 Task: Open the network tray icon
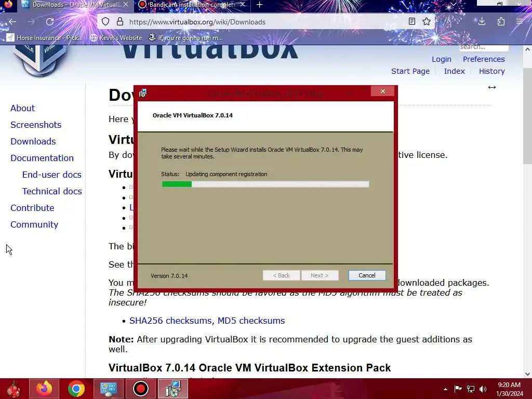[x=471, y=389]
